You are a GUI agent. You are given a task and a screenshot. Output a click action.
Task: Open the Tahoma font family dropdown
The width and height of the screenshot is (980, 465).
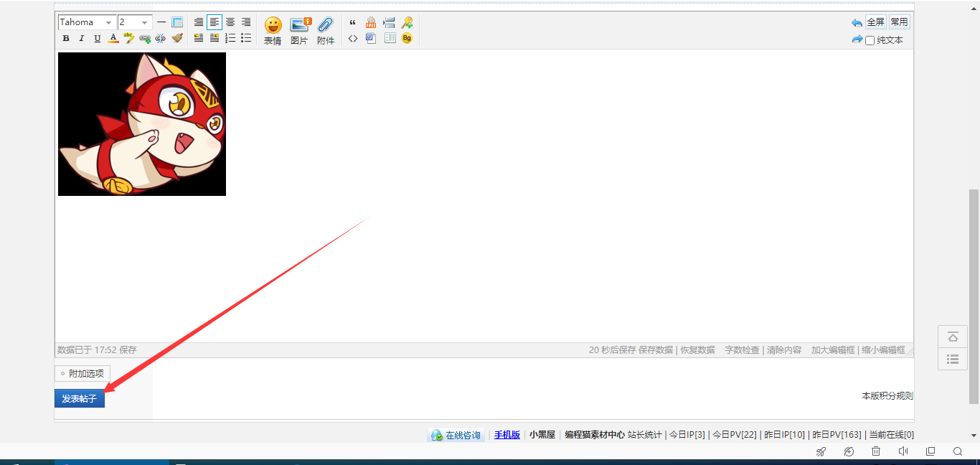click(87, 22)
